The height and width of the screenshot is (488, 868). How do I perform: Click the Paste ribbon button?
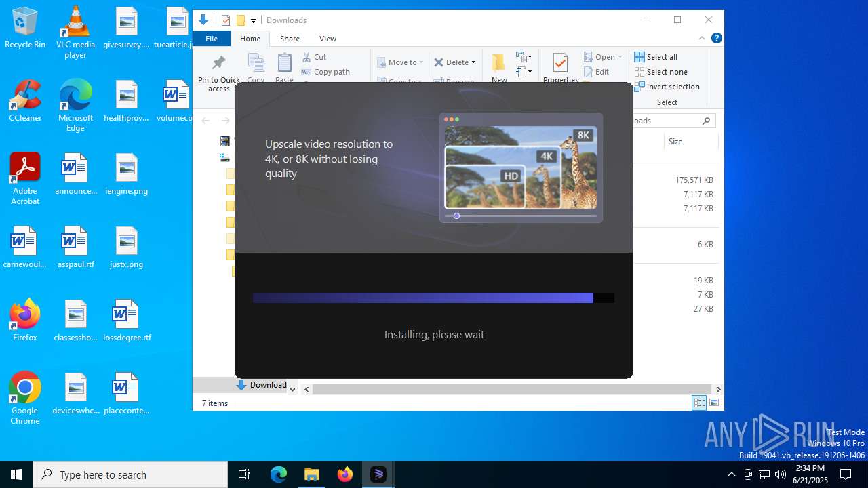pyautogui.click(x=284, y=68)
